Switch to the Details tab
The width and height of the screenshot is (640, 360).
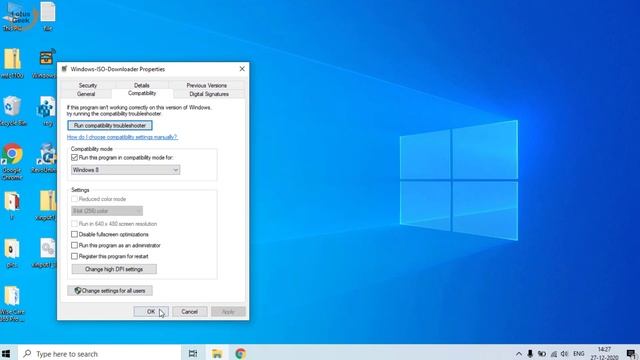click(x=142, y=85)
